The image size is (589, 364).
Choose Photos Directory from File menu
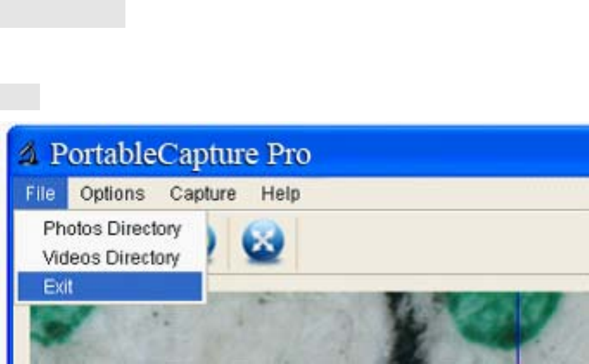(x=112, y=228)
